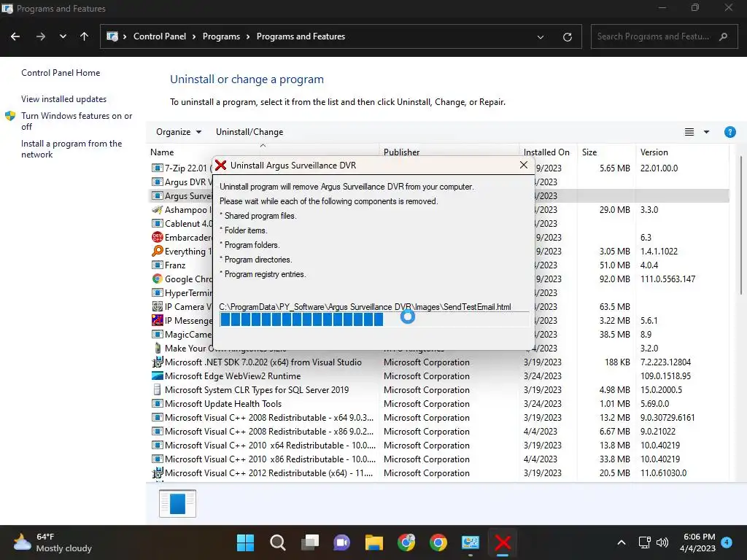Open File Explorer from the taskbar
The width and height of the screenshot is (747, 560).
374,542
